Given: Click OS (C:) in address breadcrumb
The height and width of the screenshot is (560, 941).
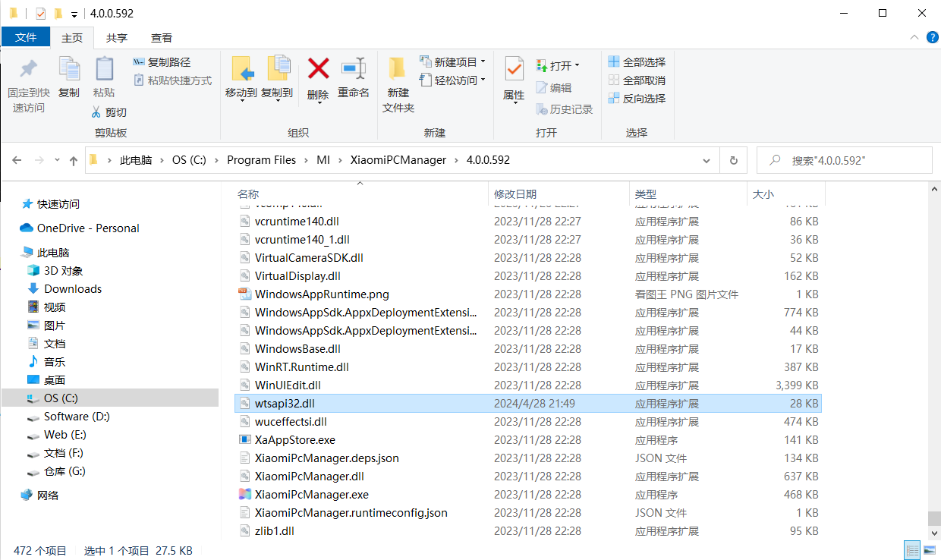Looking at the screenshot, I should [189, 160].
